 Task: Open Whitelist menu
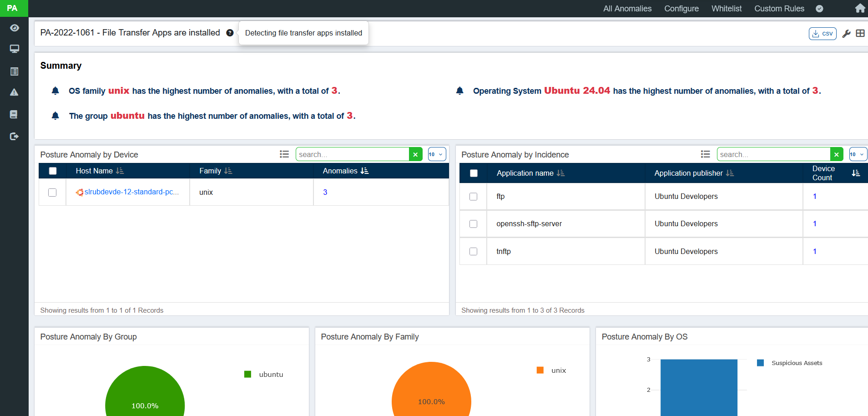pos(727,9)
